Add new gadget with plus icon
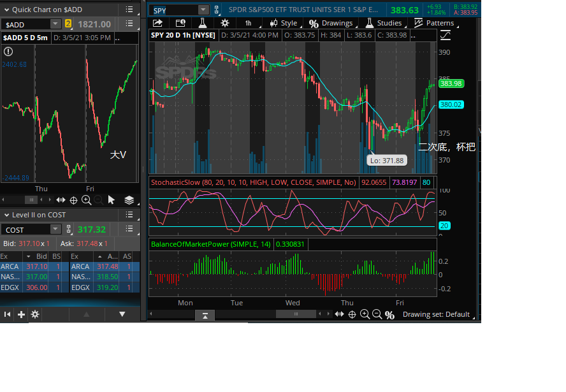This screenshot has width=566, height=392. [21, 314]
